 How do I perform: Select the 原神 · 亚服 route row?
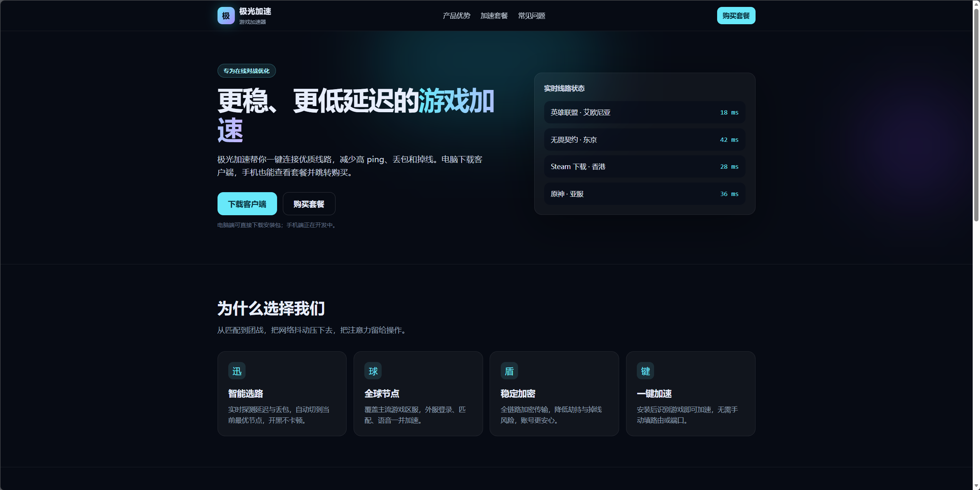pos(644,194)
